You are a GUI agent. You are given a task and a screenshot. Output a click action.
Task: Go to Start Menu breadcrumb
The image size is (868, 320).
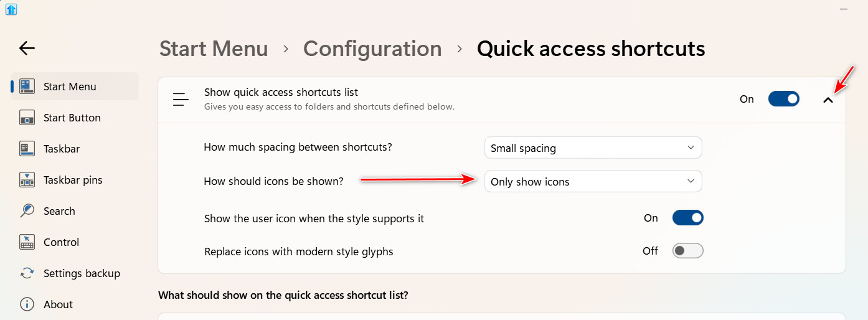[214, 49]
